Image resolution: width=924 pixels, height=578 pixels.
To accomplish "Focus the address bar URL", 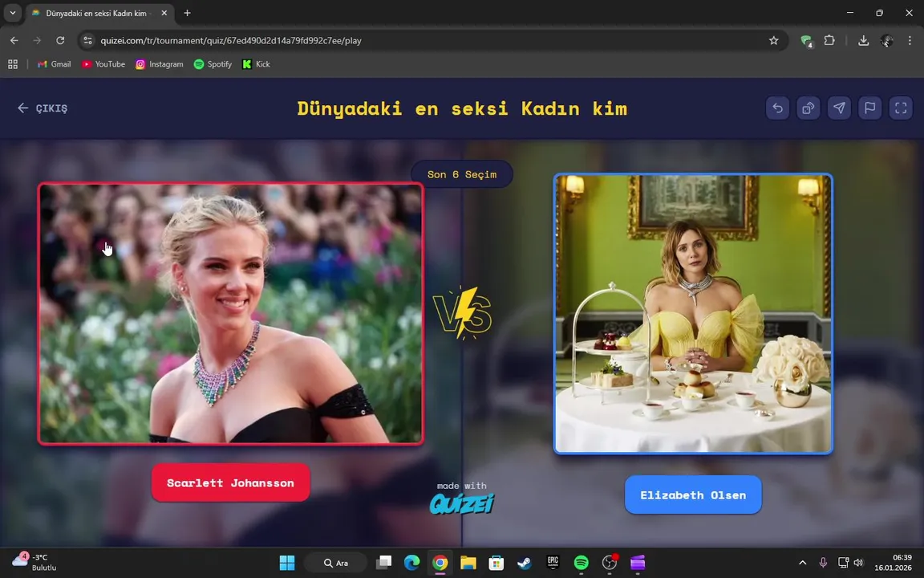I will [231, 41].
